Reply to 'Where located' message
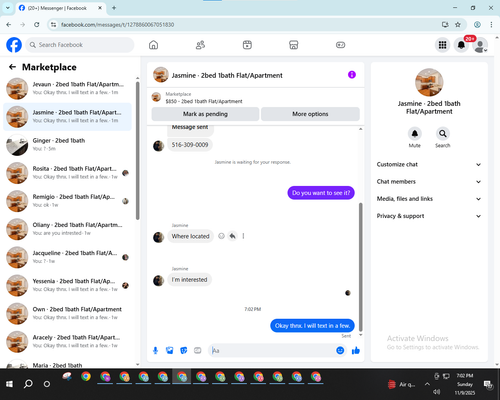500x400 pixels. (x=232, y=236)
